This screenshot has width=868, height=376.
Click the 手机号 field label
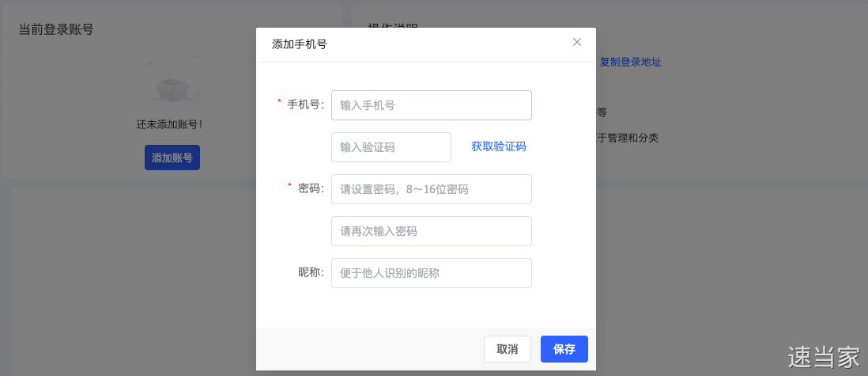(304, 104)
